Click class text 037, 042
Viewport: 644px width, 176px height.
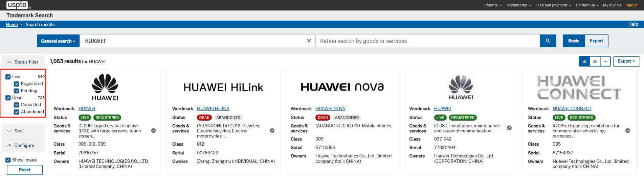click(x=443, y=139)
